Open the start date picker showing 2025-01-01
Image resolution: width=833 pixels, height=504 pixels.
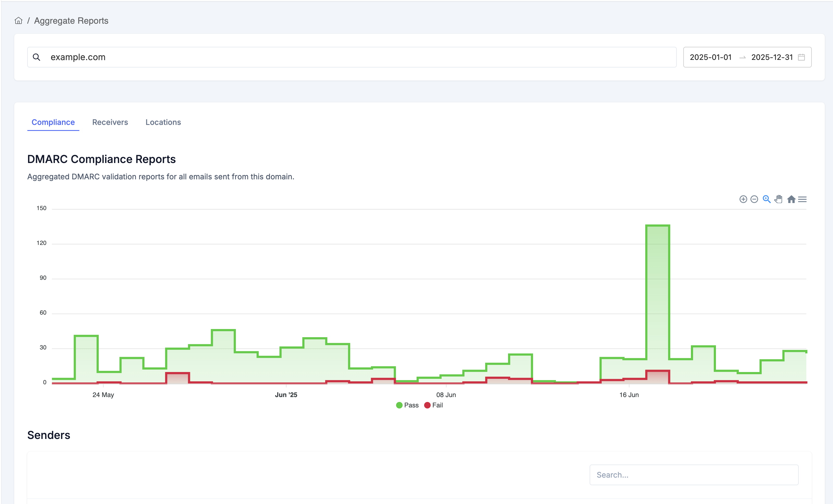coord(710,57)
